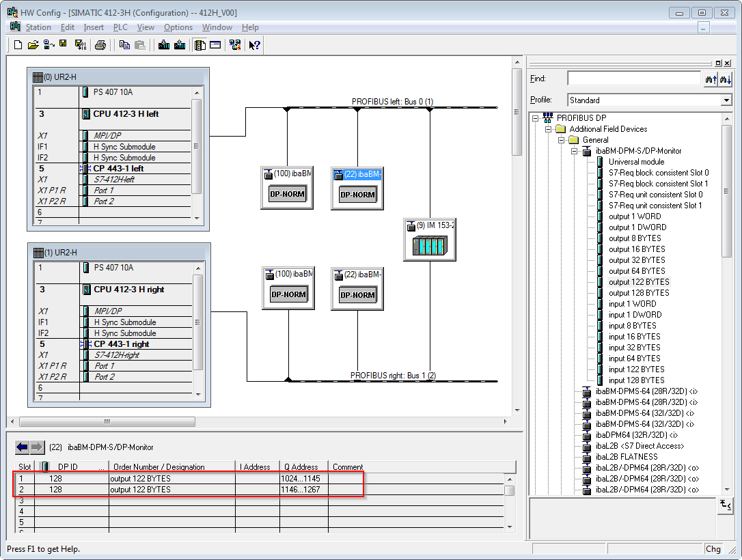Click the Save and Compile toolbar icon
Viewport: 742px width, 560px height.
tap(79, 45)
